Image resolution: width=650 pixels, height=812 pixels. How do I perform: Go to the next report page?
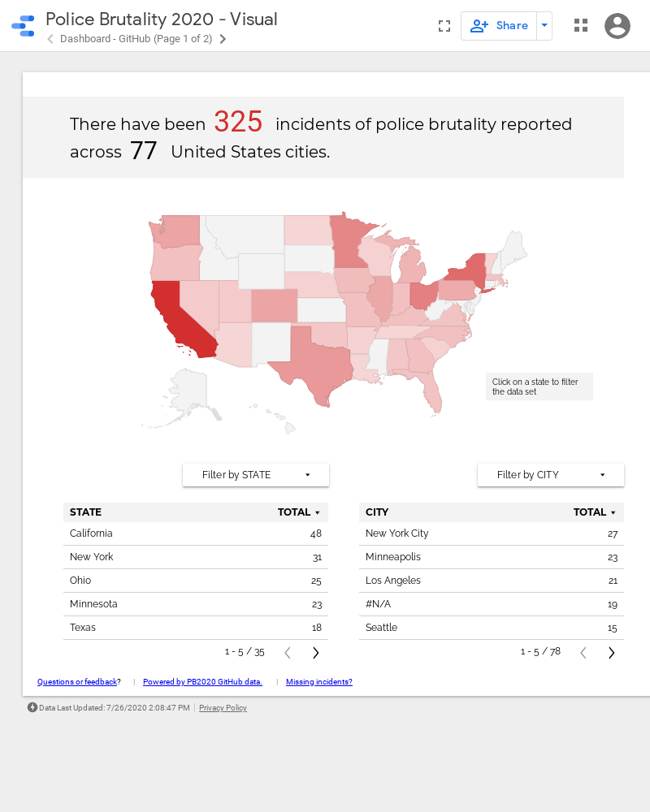[223, 39]
